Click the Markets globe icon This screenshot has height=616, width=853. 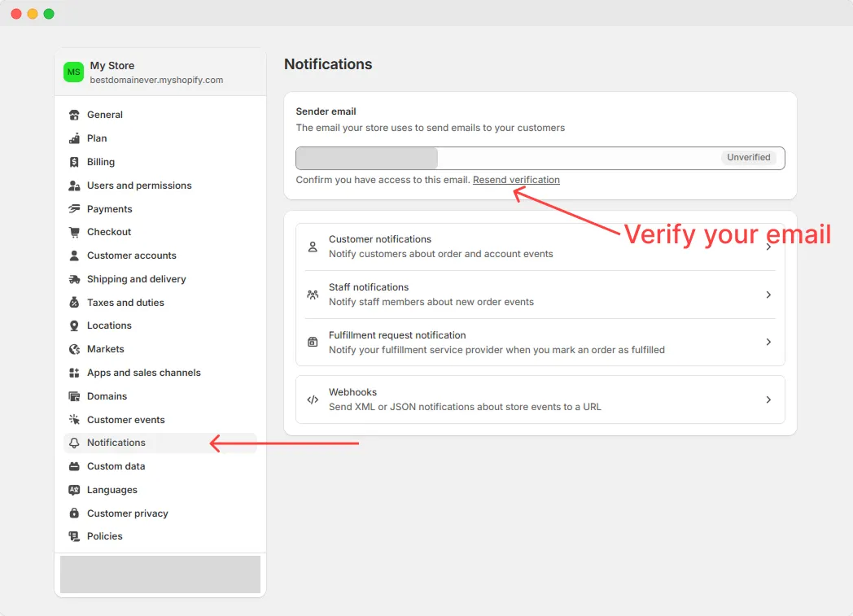(x=75, y=349)
